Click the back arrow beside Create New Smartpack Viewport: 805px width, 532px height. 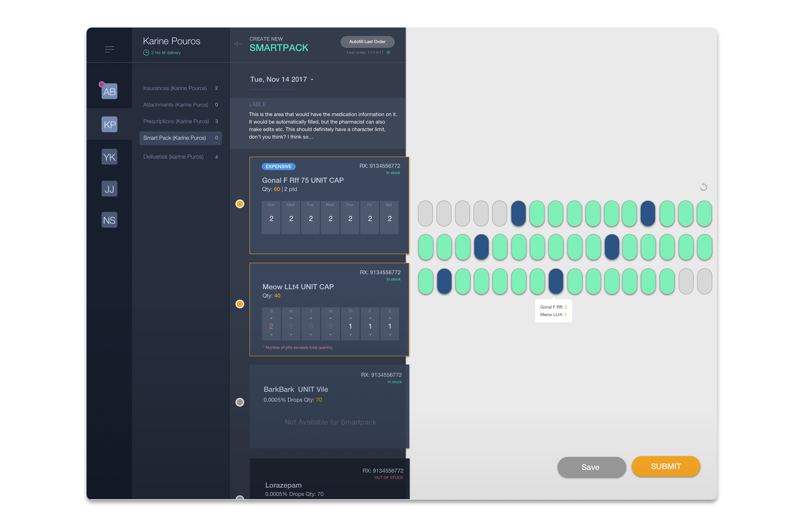[x=238, y=44]
